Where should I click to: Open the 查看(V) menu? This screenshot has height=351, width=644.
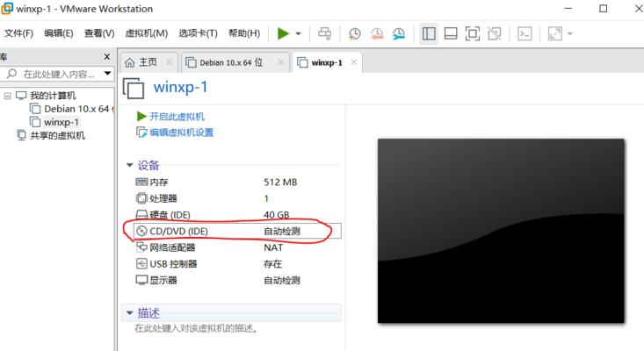99,33
